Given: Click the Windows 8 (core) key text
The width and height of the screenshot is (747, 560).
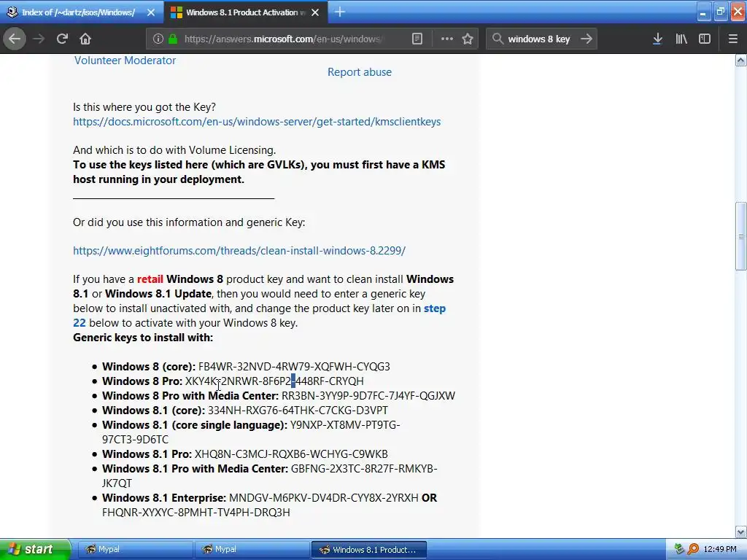Looking at the screenshot, I should (294, 367).
